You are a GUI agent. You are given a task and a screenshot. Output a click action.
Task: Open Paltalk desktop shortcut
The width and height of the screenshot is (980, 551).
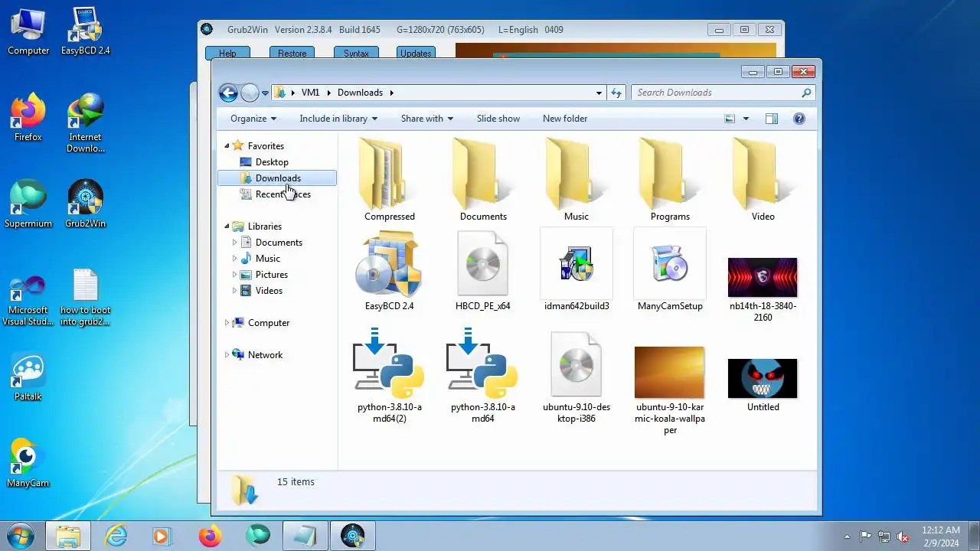[28, 377]
